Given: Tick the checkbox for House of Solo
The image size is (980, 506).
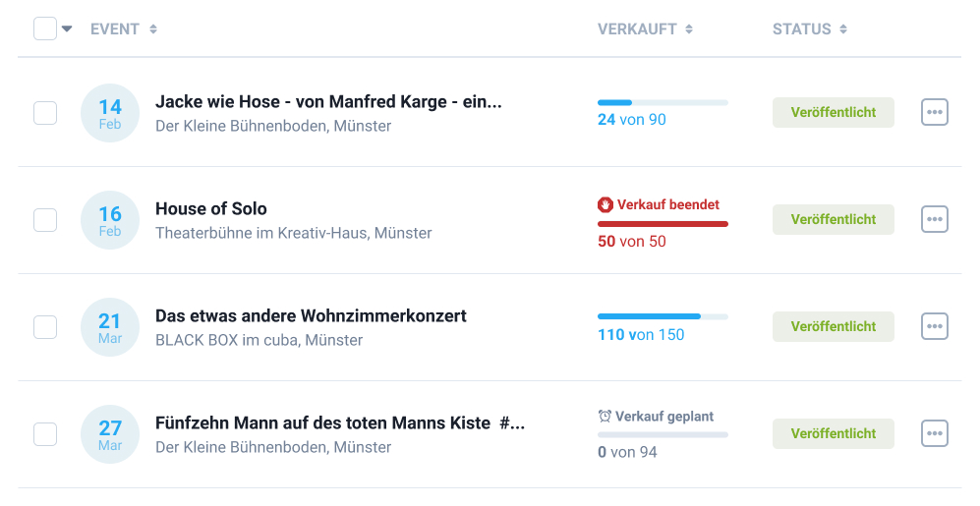Looking at the screenshot, I should pyautogui.click(x=45, y=220).
